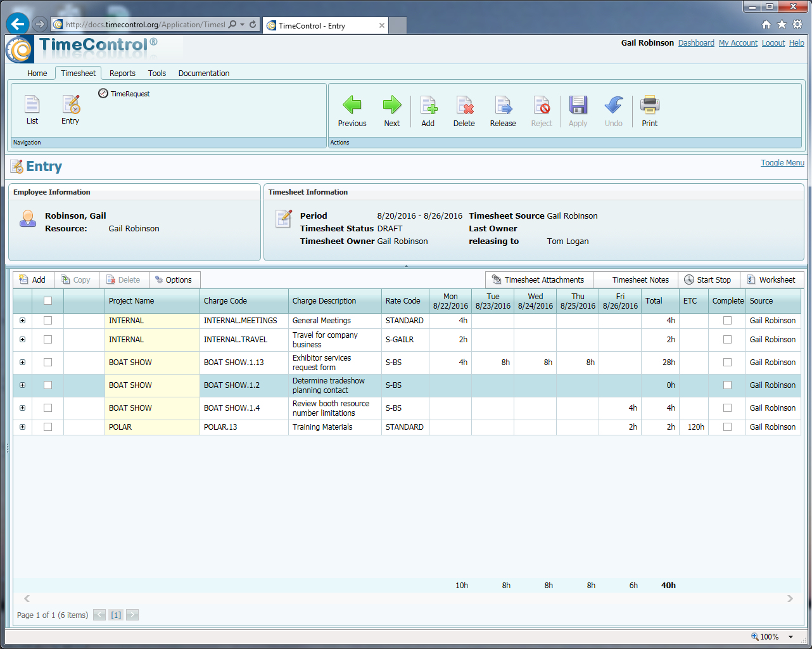The image size is (812, 649).
Task: Open the Reports menu tab
Action: click(x=122, y=74)
